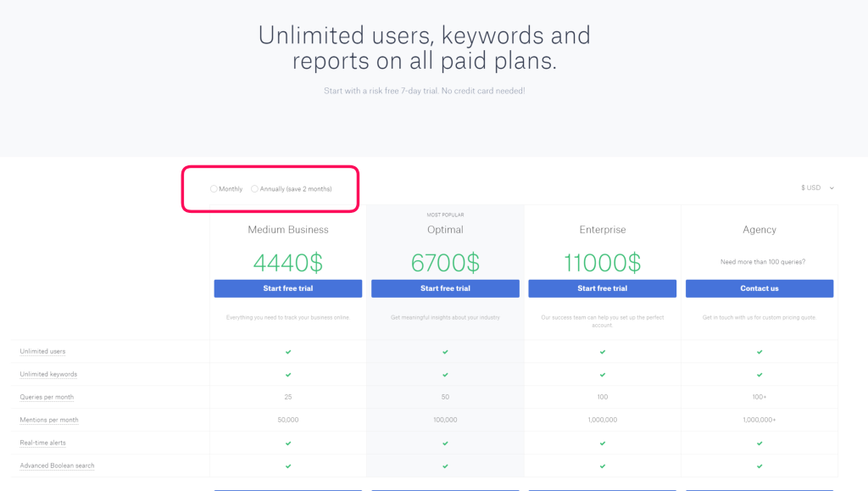The height and width of the screenshot is (491, 868).
Task: Open the Queries per month feature tooltip
Action: tap(47, 397)
